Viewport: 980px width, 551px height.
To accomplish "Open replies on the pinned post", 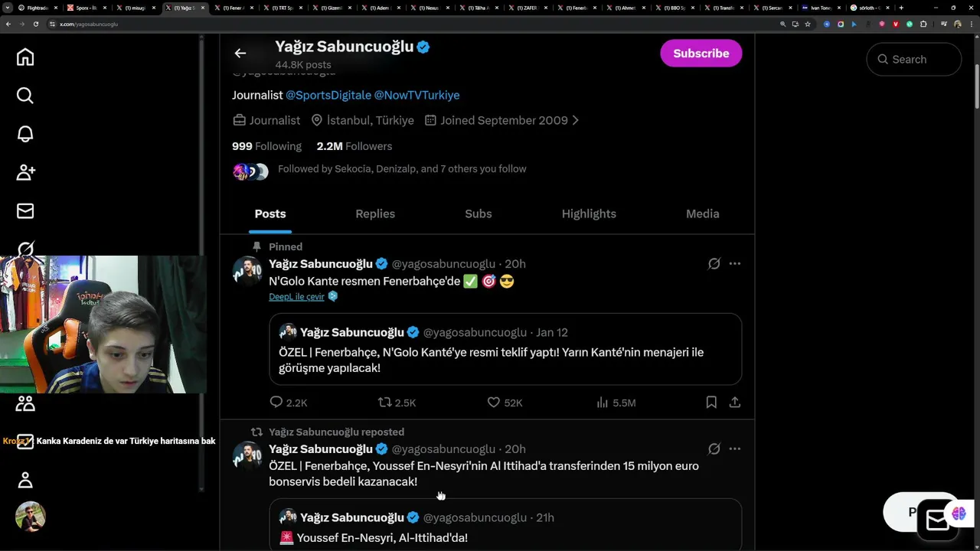I will pos(276,403).
